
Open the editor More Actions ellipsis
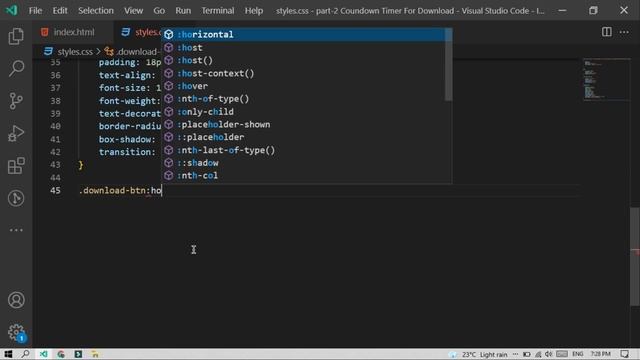coord(624,32)
